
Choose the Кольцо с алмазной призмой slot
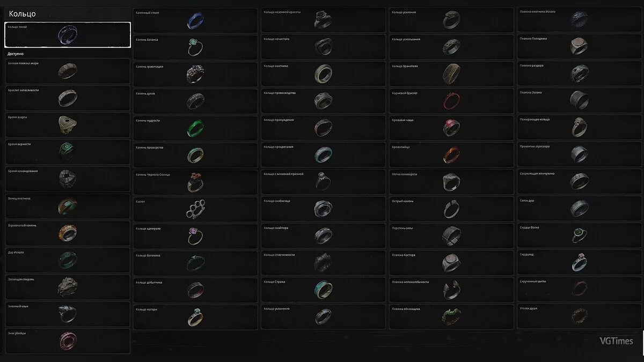[324, 182]
